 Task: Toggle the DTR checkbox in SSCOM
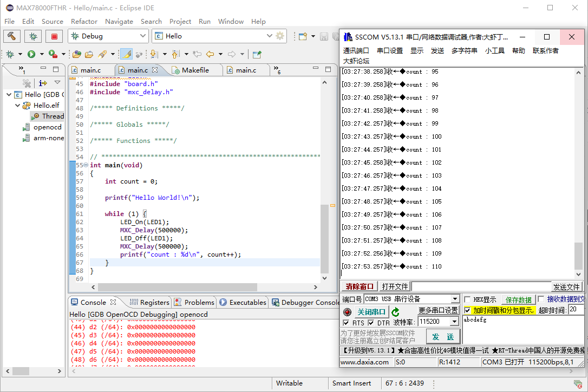[371, 323]
